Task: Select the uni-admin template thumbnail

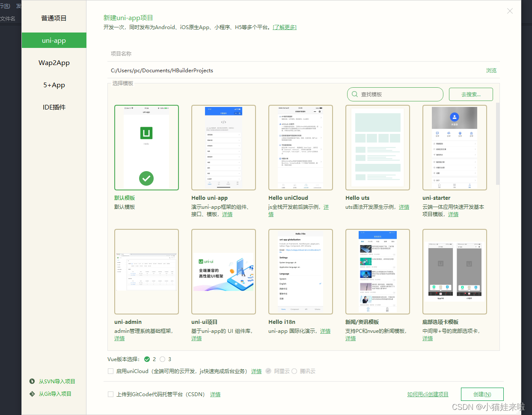Action: 146,272
